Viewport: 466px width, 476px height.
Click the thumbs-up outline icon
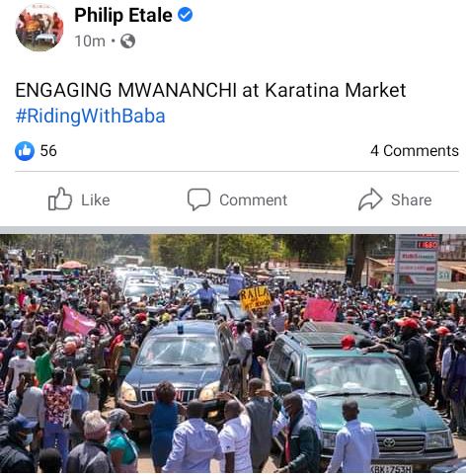point(60,198)
